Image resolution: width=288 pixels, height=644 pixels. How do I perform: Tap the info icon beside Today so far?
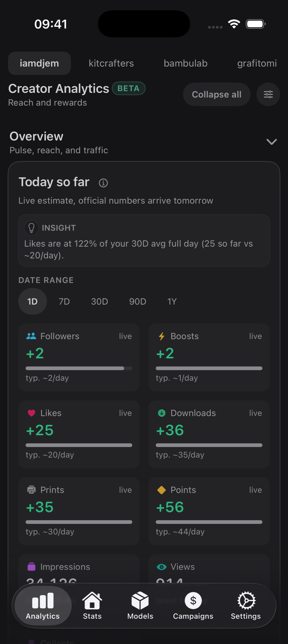pyautogui.click(x=103, y=183)
